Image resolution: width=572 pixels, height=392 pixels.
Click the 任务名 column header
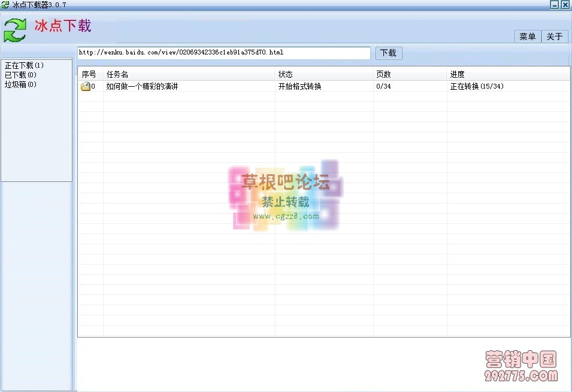pos(117,74)
